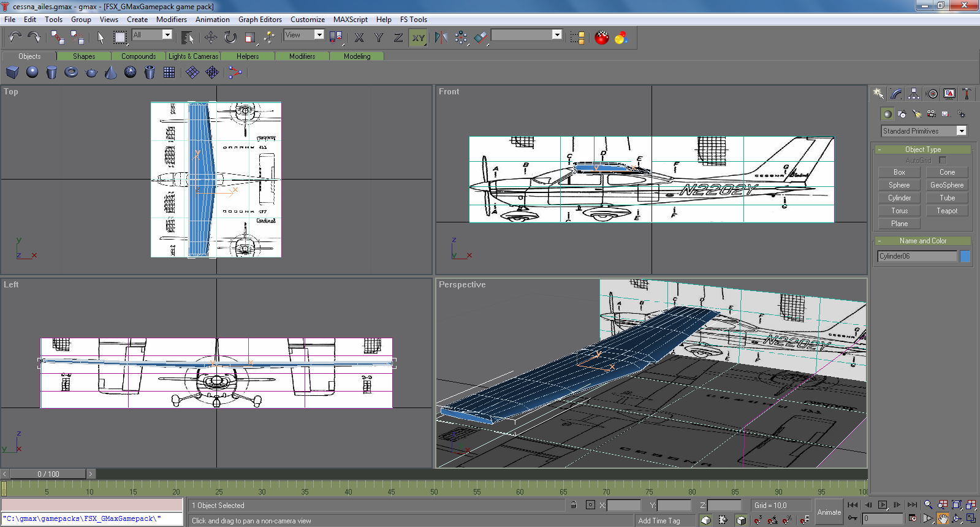Open the Modifiers menu
The image size is (980, 527).
point(172,20)
